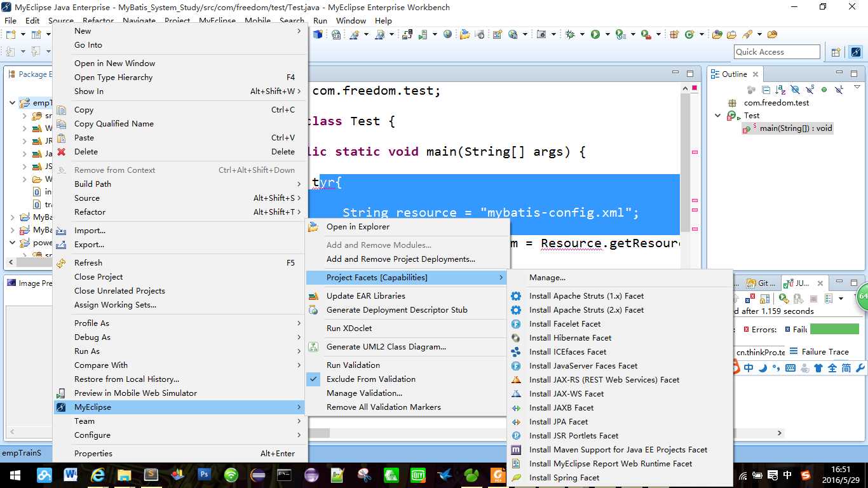
Task: Toggle alphabetical Sort in Outline view
Action: (780, 90)
